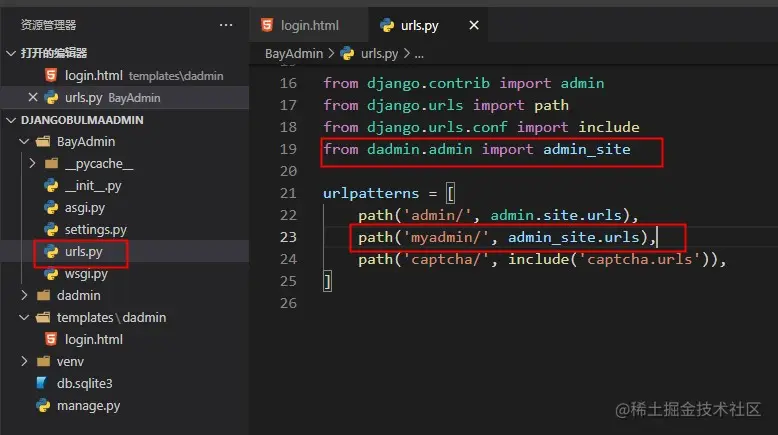Click the Python icon on urls.py tab
The image size is (778, 435).
click(x=387, y=25)
